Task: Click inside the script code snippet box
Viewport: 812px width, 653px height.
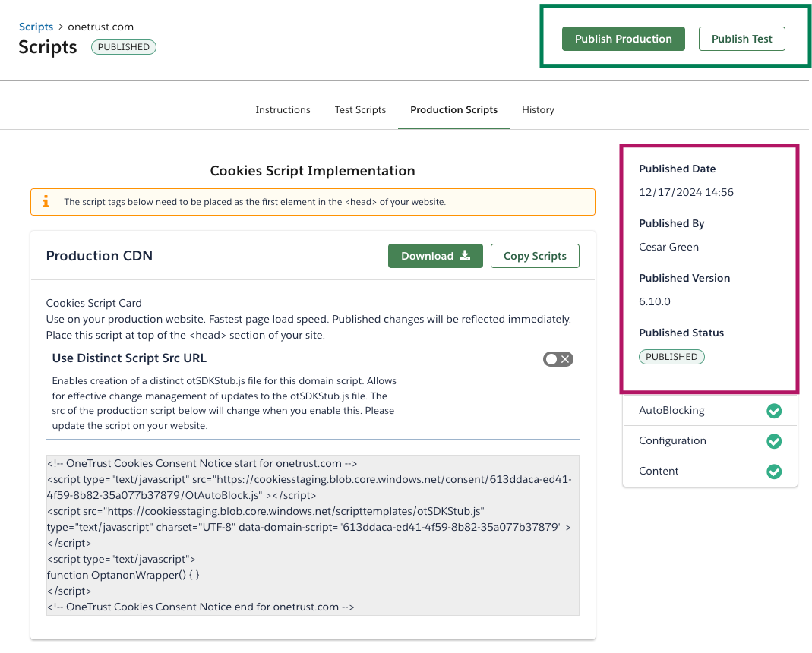Action: [312, 535]
